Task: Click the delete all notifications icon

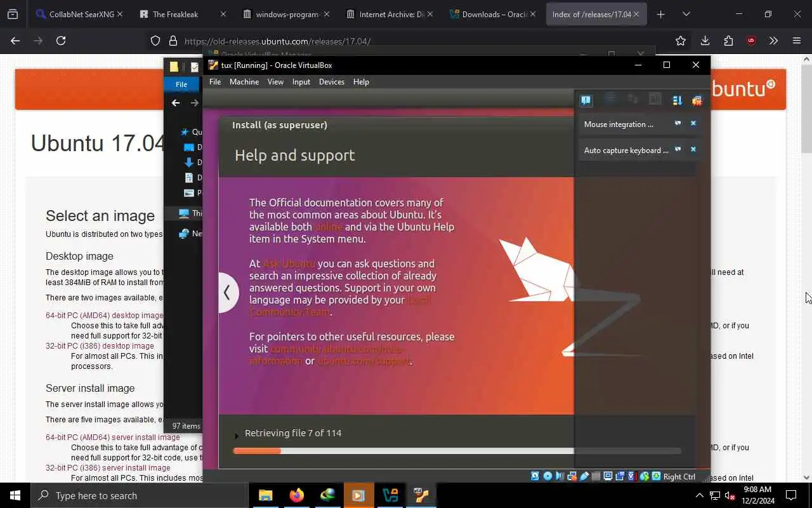Action: point(697,100)
